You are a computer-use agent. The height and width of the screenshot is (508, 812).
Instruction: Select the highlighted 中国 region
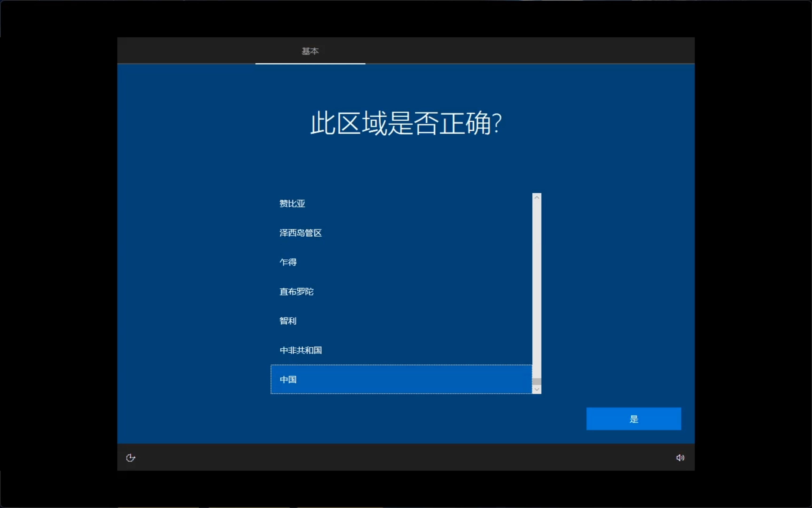401,379
